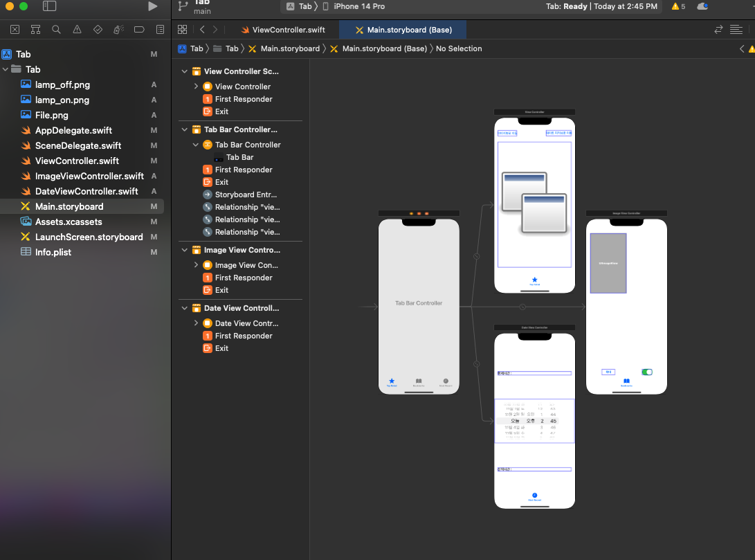Select the Main.storyboard (Base) tab
This screenshot has height=560, width=755.
[x=403, y=30]
